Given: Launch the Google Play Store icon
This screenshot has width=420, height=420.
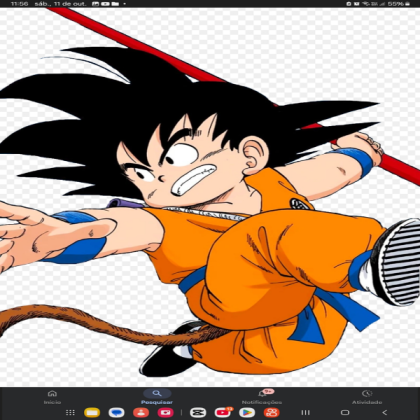Looking at the screenshot, I should pyautogui.click(x=247, y=413).
